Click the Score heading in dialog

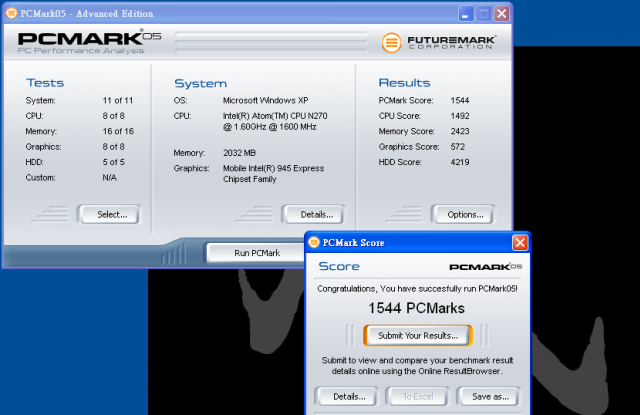point(339,266)
